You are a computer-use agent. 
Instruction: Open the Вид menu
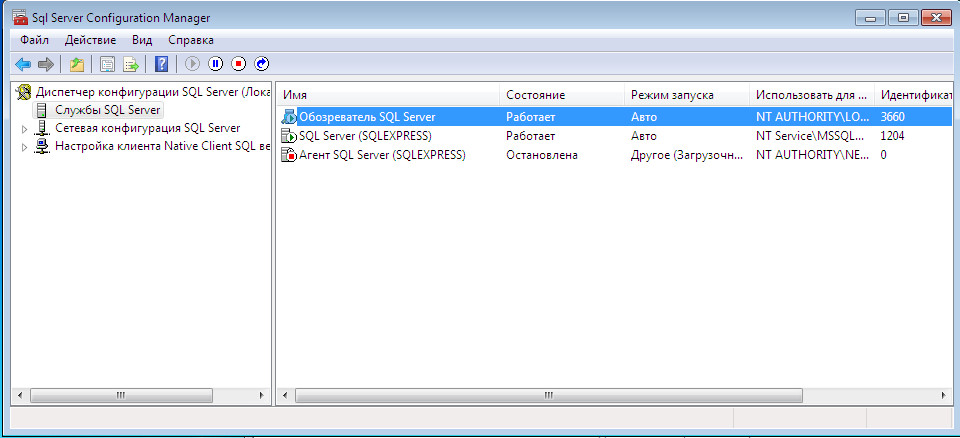click(x=142, y=40)
